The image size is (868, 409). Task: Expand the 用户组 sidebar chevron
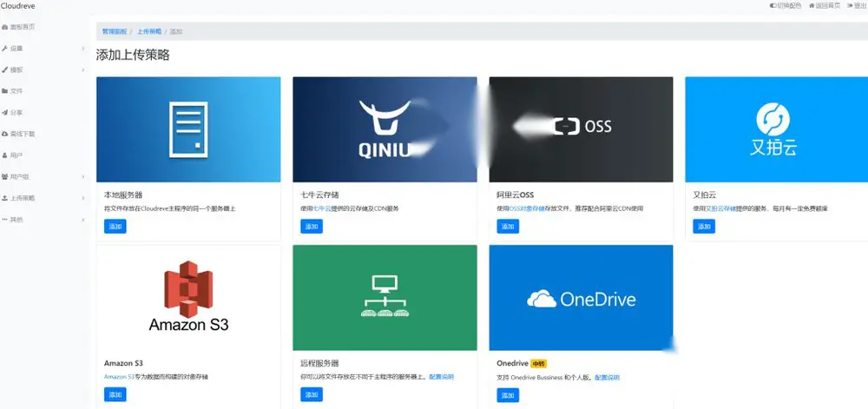point(83,176)
